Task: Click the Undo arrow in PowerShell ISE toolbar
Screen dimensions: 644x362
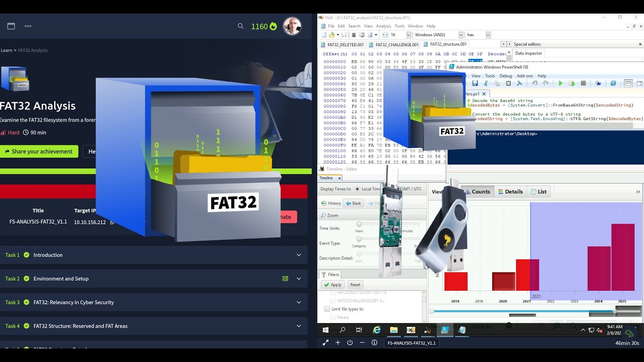Action: coord(534,83)
